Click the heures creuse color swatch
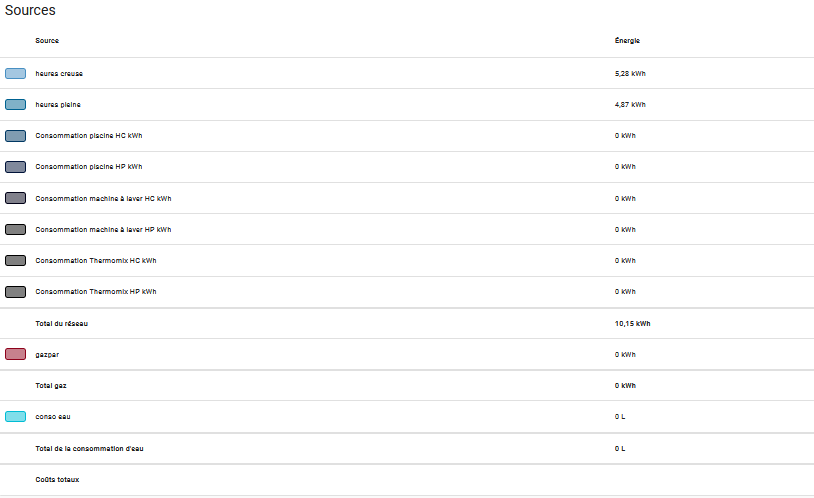 click(x=16, y=74)
